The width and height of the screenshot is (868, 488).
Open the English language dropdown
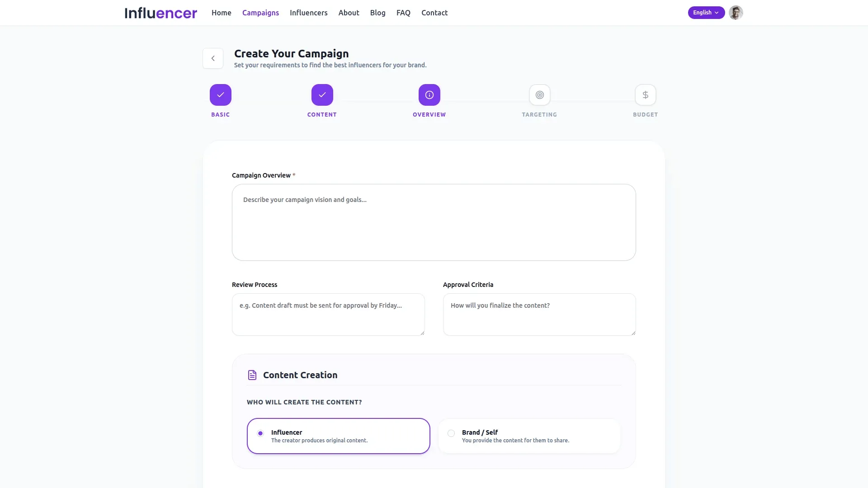tap(706, 13)
